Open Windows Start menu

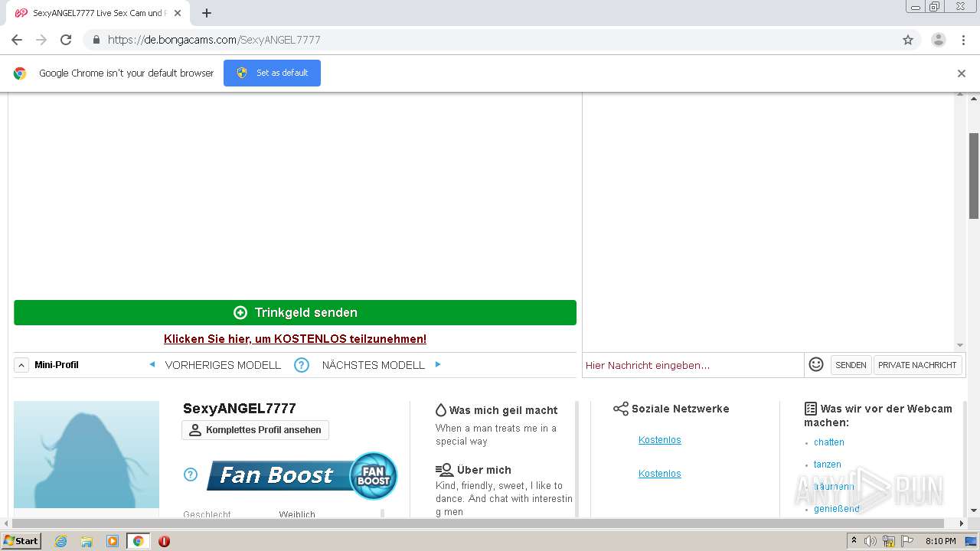coord(21,540)
